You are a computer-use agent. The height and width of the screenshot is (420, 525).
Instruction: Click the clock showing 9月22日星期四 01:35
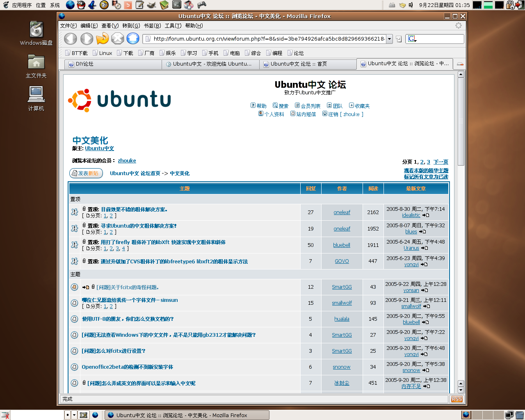coord(444,5)
